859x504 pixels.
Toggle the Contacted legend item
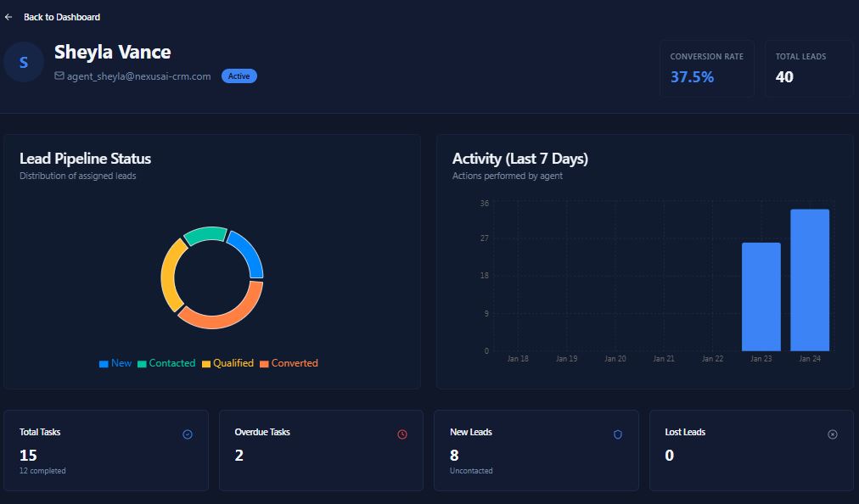click(x=166, y=363)
